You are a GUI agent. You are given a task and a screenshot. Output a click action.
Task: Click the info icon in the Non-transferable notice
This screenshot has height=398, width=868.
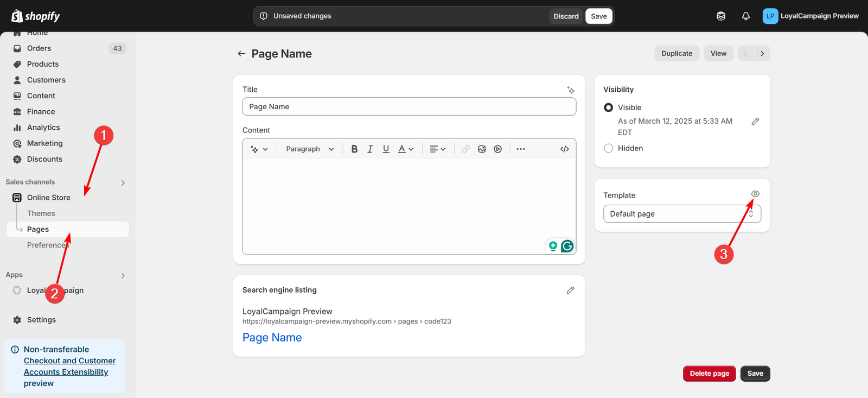pos(15,350)
